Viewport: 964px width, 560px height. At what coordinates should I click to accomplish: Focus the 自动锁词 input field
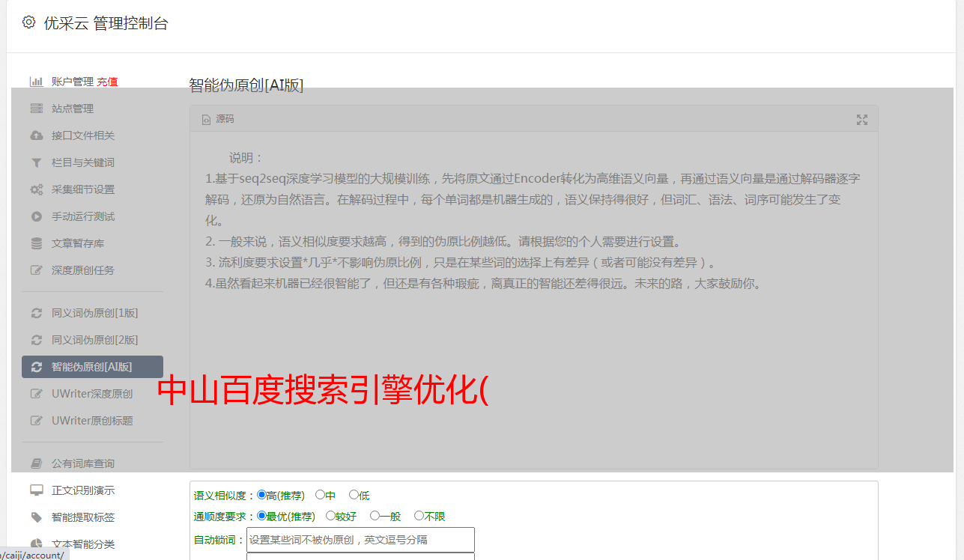click(x=360, y=540)
